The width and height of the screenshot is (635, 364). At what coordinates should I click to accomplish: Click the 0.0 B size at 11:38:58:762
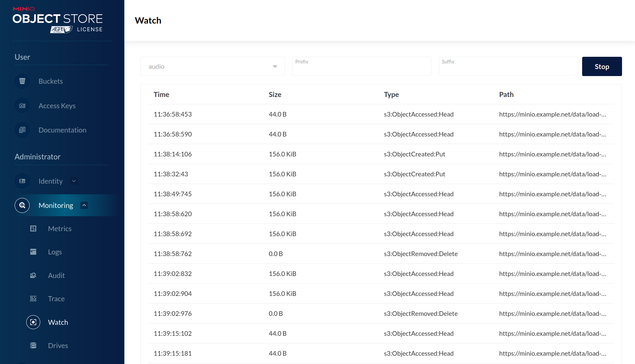point(276,254)
